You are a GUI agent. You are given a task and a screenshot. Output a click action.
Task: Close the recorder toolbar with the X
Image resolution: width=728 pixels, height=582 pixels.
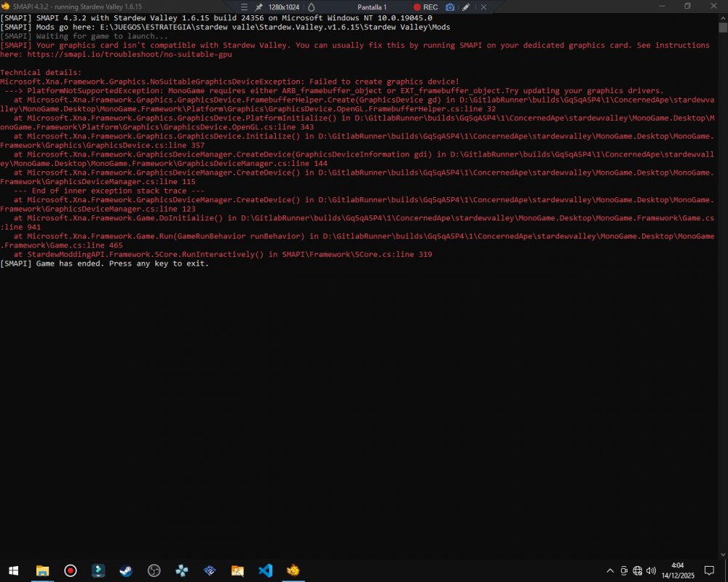pyautogui.click(x=482, y=7)
